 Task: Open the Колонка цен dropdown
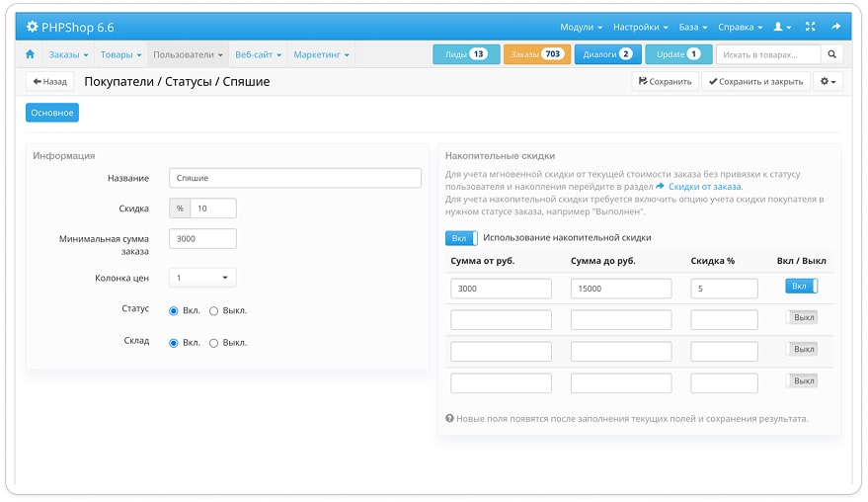(202, 279)
